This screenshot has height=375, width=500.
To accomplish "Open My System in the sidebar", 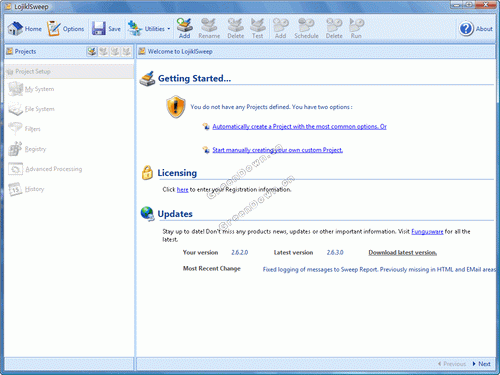I will (x=31, y=89).
